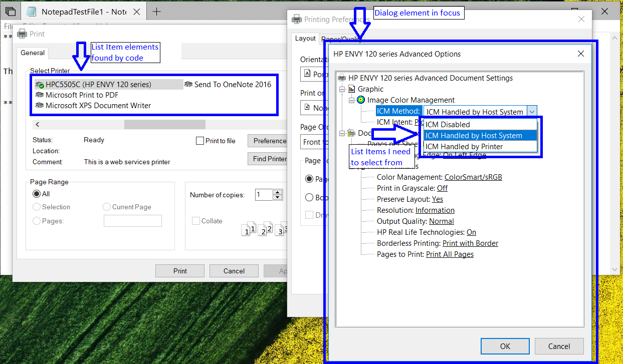Viewport: 623px width, 364px height.
Task: Switch to the Paper/Quality tab
Action: coord(341,38)
